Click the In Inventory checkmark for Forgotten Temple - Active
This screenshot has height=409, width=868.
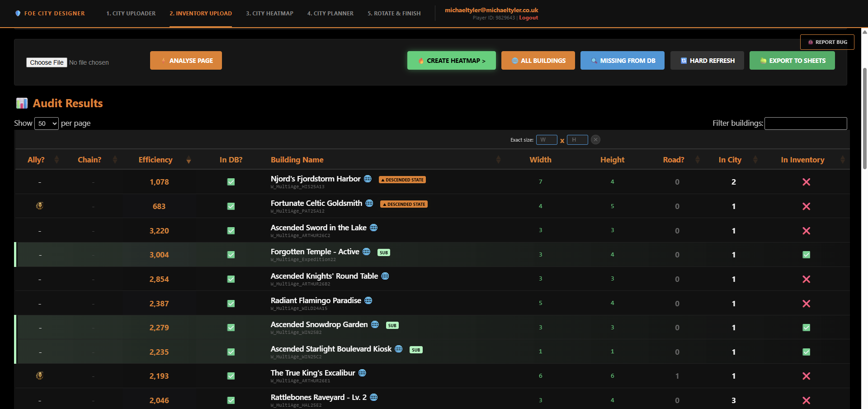(x=806, y=255)
